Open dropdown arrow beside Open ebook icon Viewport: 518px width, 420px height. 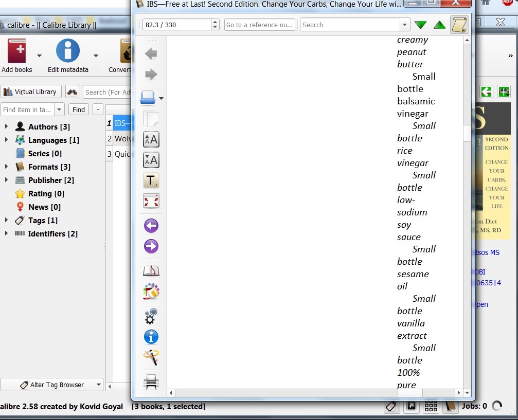pyautogui.click(x=161, y=98)
